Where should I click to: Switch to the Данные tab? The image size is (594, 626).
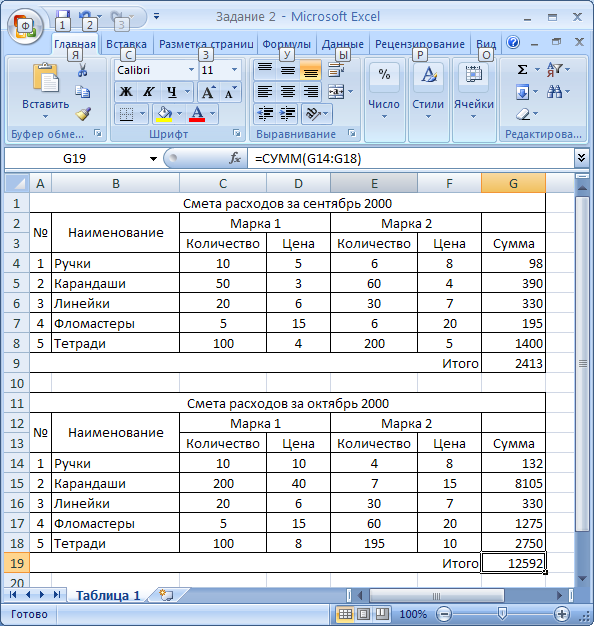pyautogui.click(x=343, y=44)
